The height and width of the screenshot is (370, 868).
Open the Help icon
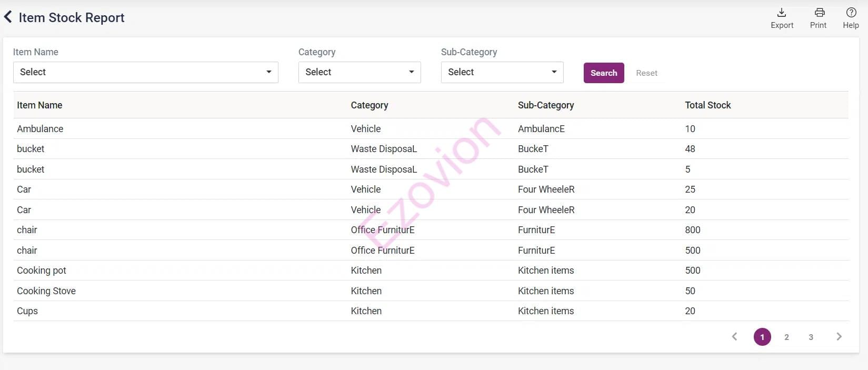point(851,18)
